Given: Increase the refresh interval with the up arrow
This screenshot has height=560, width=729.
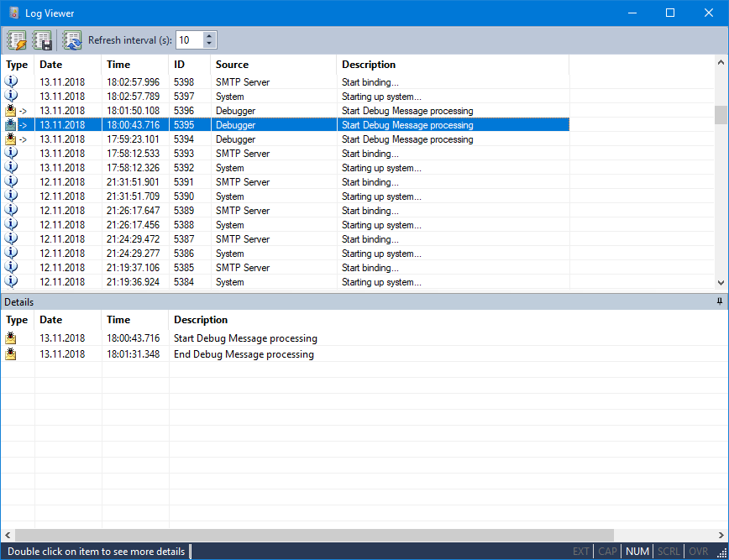Looking at the screenshot, I should 209,36.
